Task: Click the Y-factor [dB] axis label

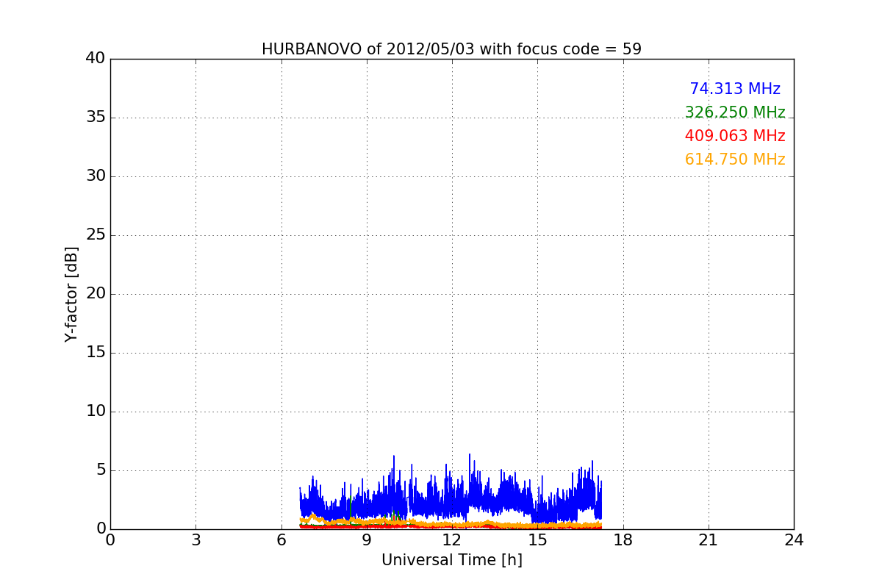Action: (71, 294)
